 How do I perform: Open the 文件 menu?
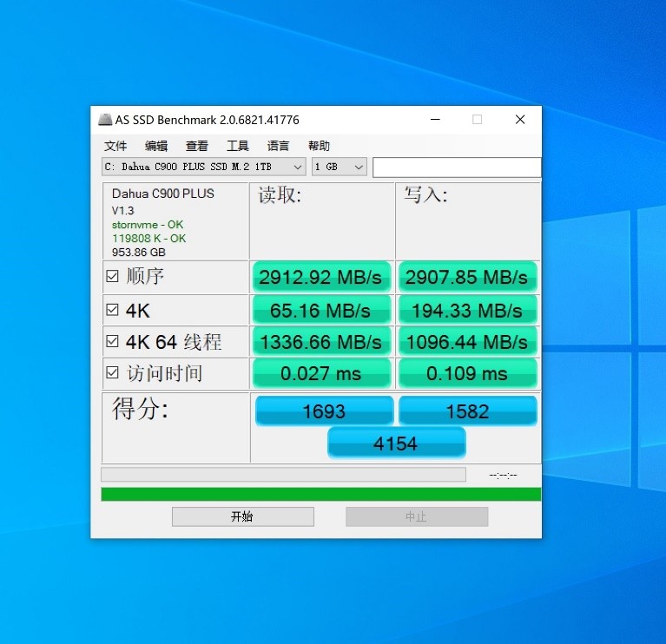coord(115,146)
